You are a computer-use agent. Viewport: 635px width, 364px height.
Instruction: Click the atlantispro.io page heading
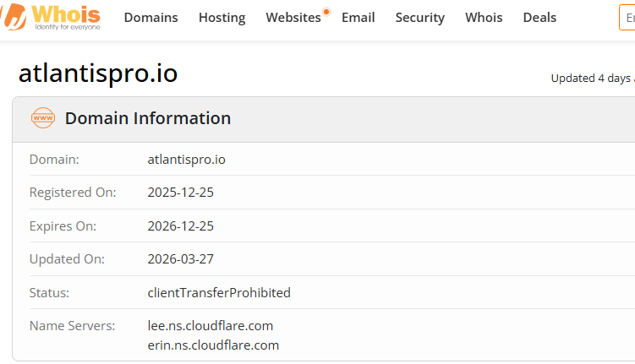98,73
